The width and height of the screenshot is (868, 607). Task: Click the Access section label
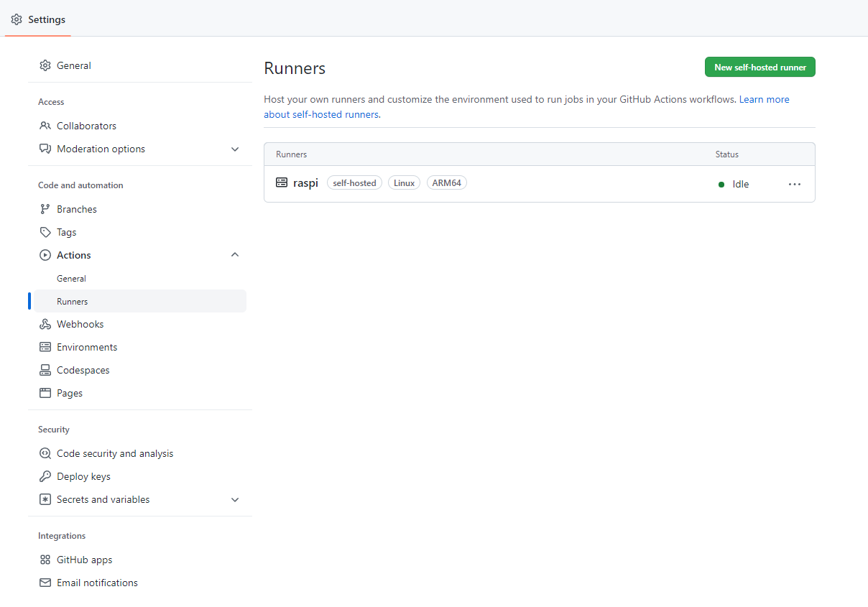pos(51,102)
